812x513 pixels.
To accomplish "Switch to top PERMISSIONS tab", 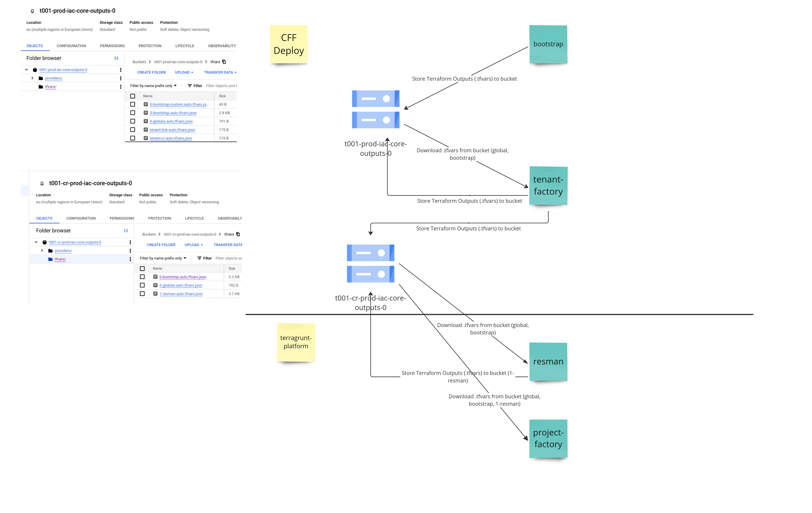I will (112, 46).
